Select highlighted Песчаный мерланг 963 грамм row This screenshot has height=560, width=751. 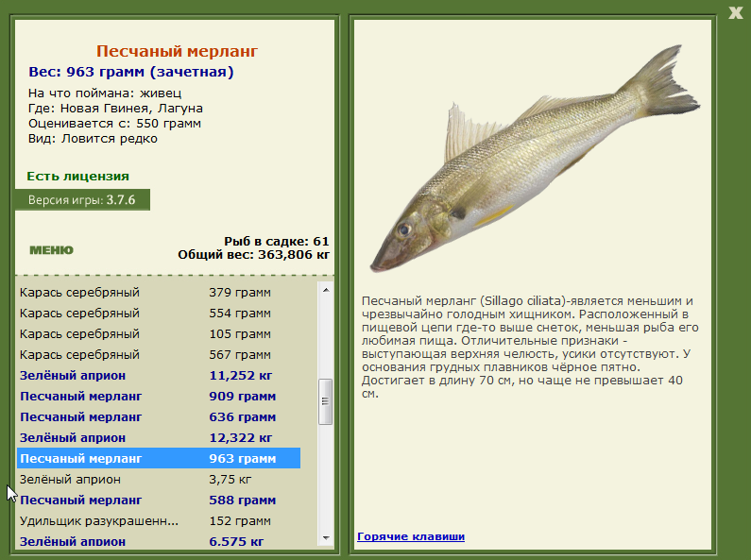pos(159,459)
